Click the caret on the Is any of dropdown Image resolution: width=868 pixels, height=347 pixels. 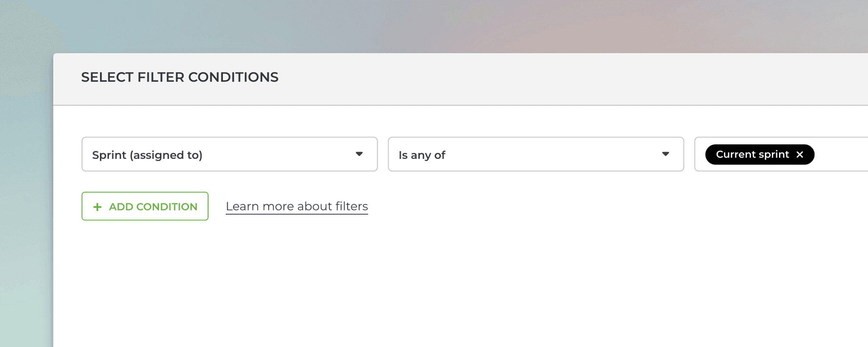pyautogui.click(x=666, y=154)
